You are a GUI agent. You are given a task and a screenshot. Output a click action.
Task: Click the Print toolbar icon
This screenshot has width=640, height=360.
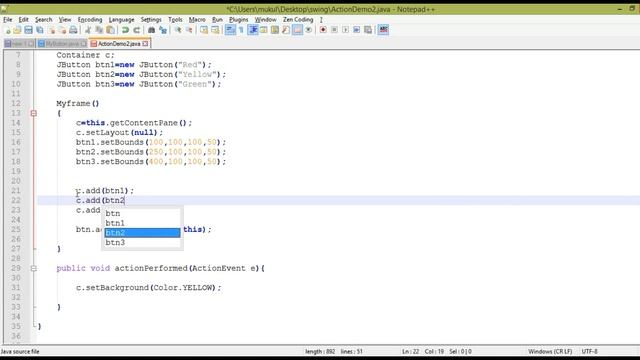73,30
